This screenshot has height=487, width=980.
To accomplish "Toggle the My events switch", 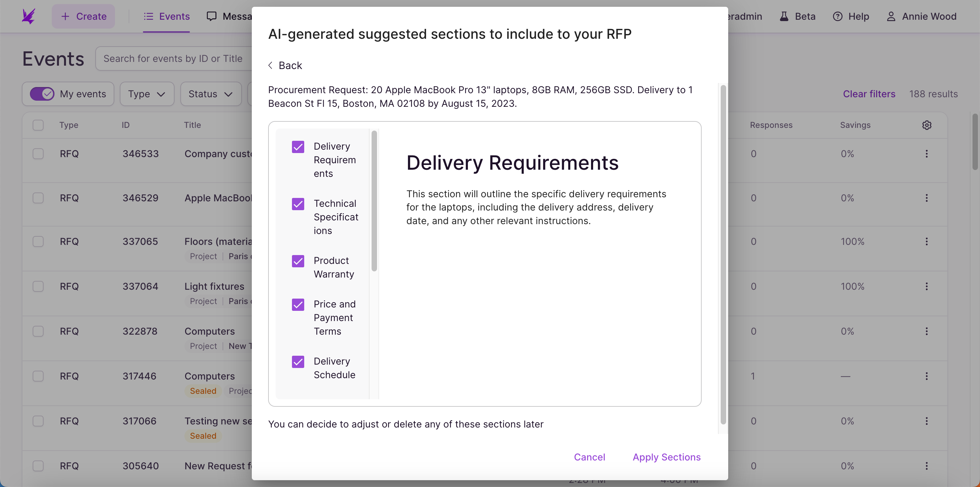I will 42,94.
